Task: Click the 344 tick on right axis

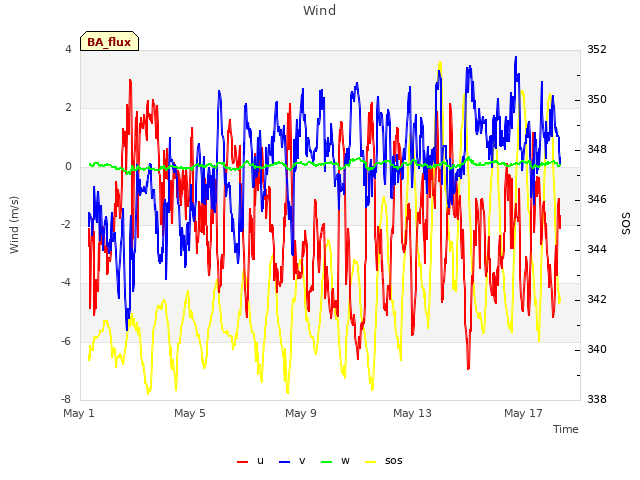Action: (597, 249)
